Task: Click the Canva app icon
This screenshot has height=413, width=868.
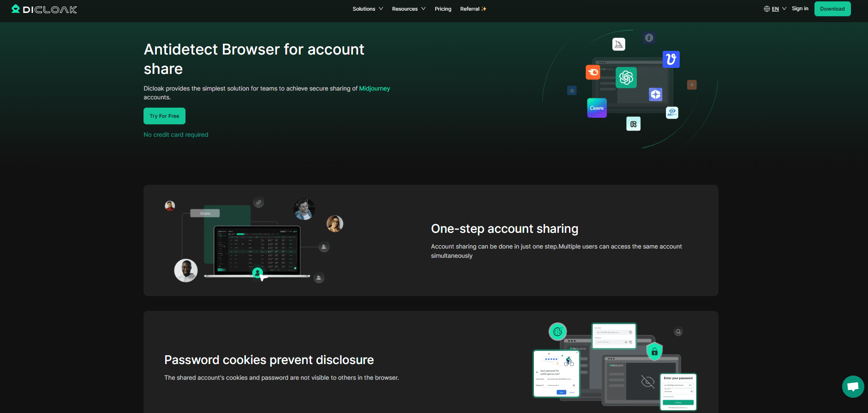Action: pyautogui.click(x=597, y=108)
